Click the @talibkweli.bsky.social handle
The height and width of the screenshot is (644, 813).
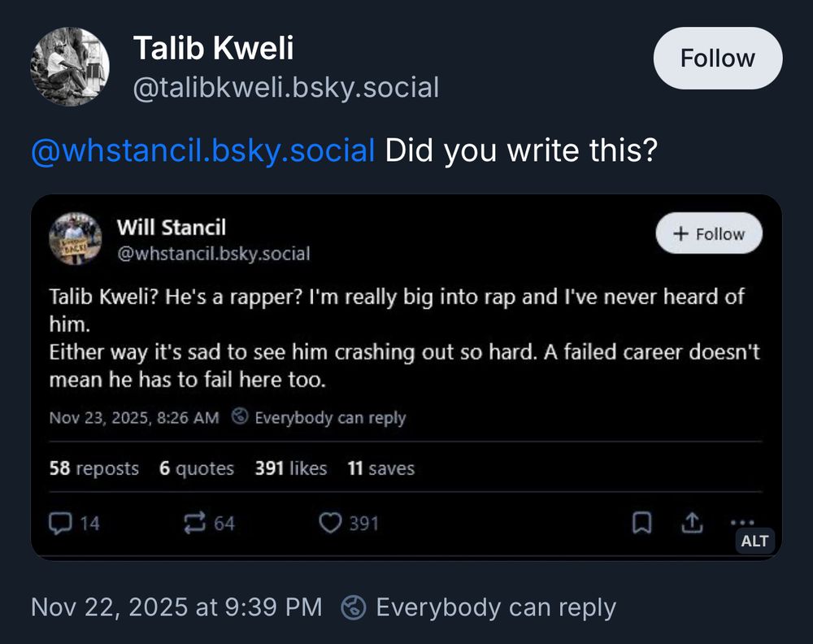(x=286, y=88)
